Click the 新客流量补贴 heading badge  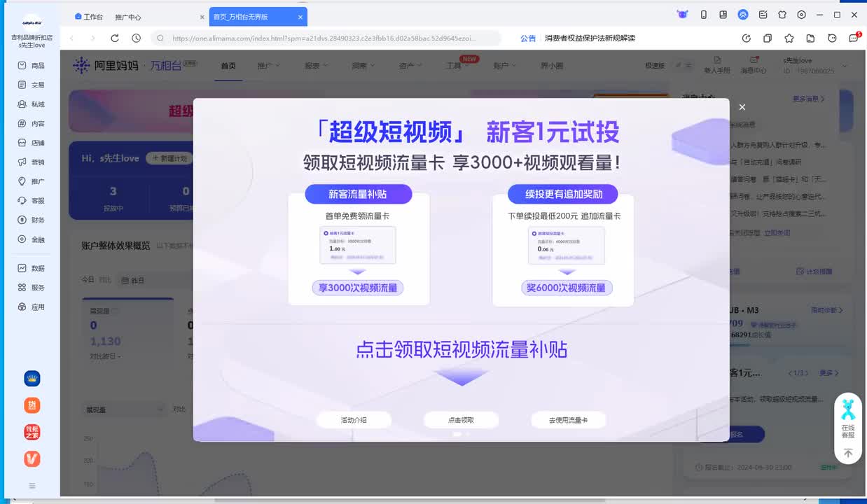358,195
